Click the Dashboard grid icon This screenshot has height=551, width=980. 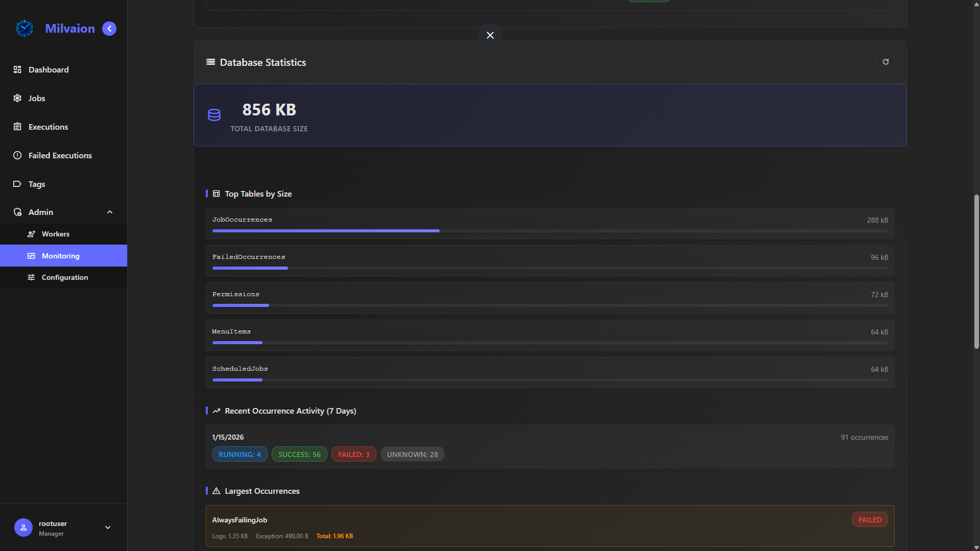point(17,69)
